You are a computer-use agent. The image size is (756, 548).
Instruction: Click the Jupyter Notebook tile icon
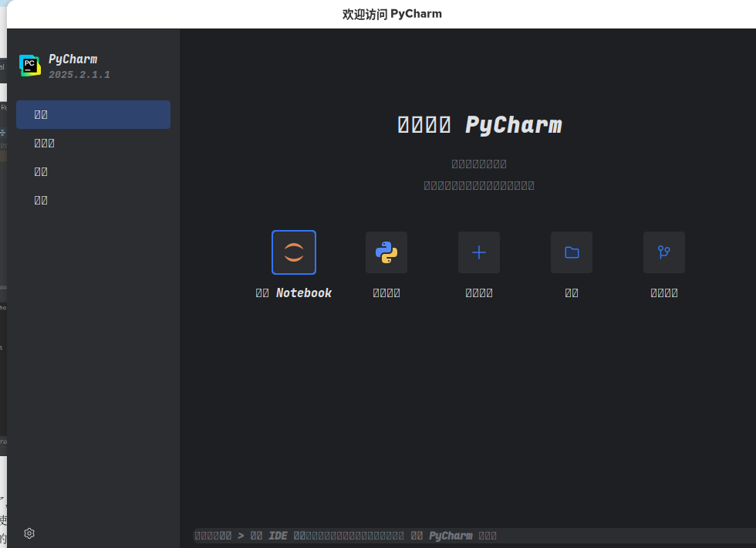tap(294, 252)
